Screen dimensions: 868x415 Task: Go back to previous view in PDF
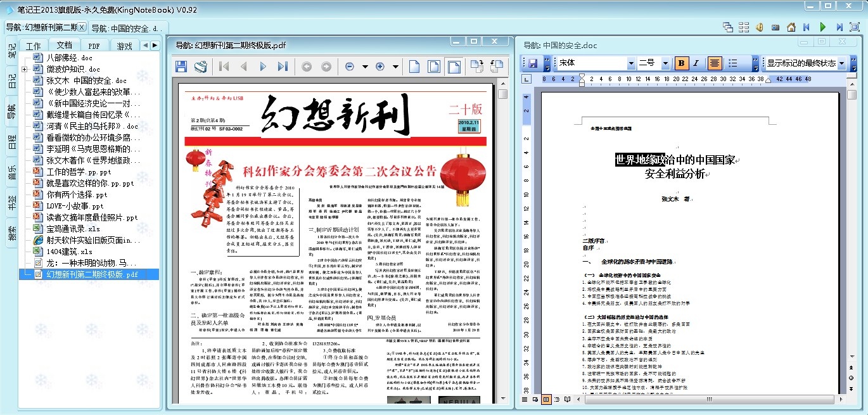(307, 67)
